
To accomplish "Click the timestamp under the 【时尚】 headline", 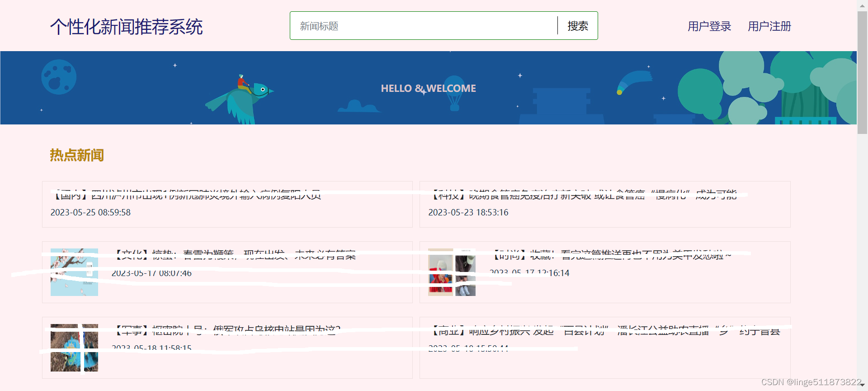I will (529, 273).
